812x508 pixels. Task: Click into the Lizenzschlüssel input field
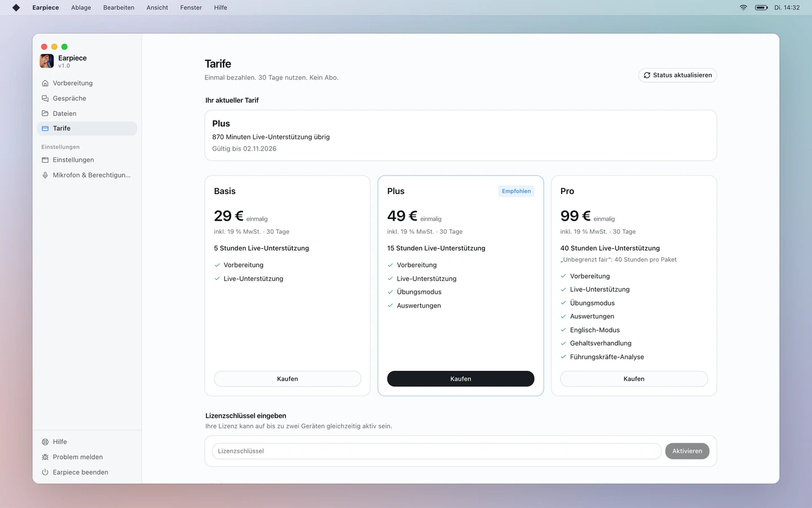pyautogui.click(x=436, y=451)
